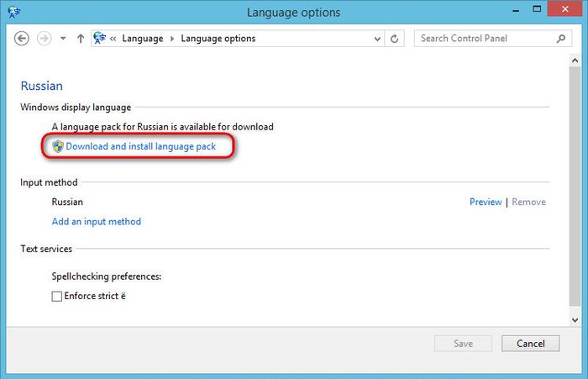Go up one level with Up arrow

81,39
